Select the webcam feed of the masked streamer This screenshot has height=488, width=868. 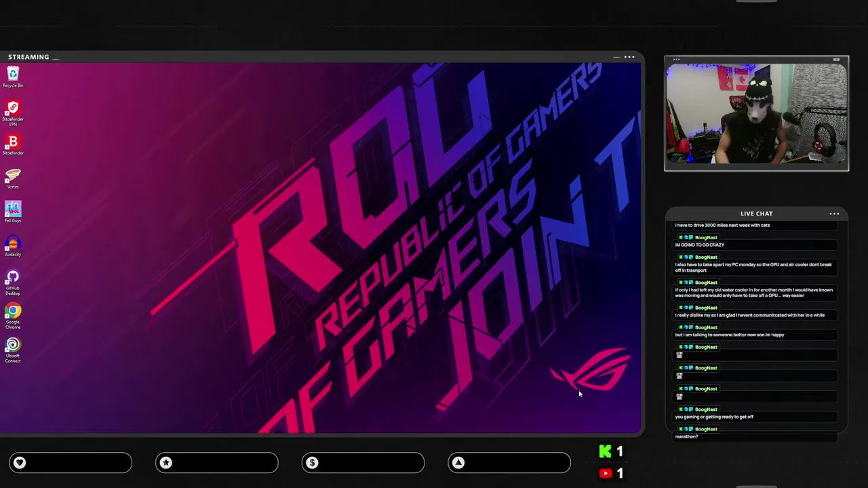pos(756,115)
